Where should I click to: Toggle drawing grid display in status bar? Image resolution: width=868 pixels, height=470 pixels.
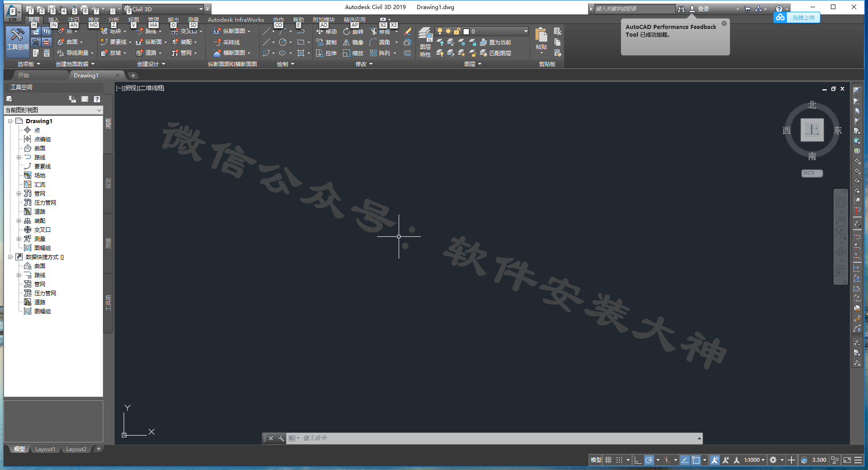coord(608,460)
